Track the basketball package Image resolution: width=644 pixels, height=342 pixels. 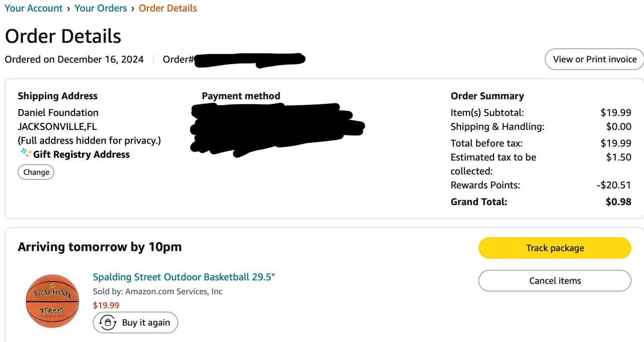click(x=554, y=248)
